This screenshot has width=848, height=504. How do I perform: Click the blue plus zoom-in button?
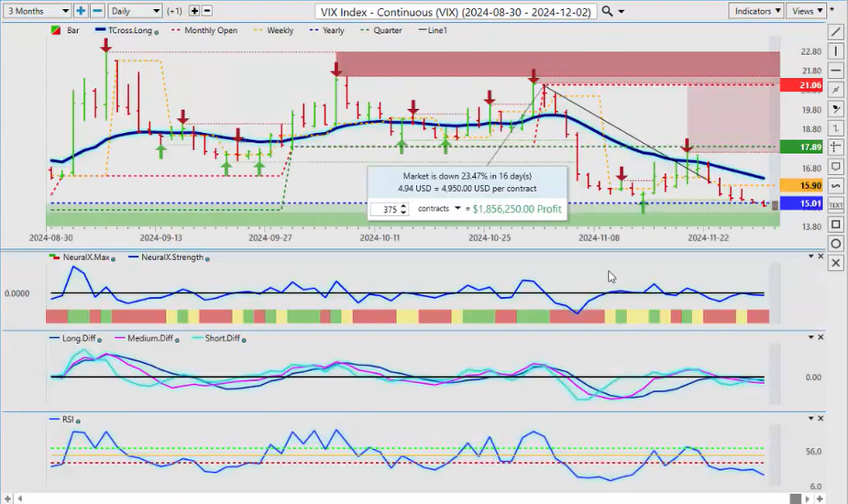click(x=81, y=11)
